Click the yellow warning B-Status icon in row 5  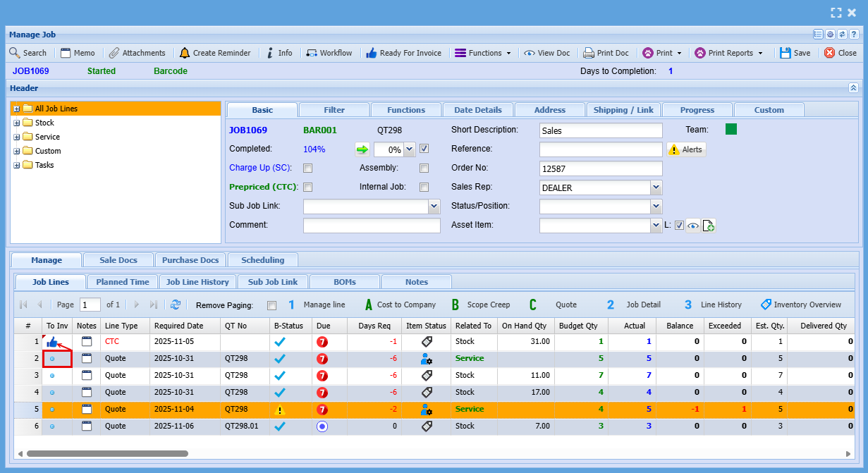coord(280,410)
